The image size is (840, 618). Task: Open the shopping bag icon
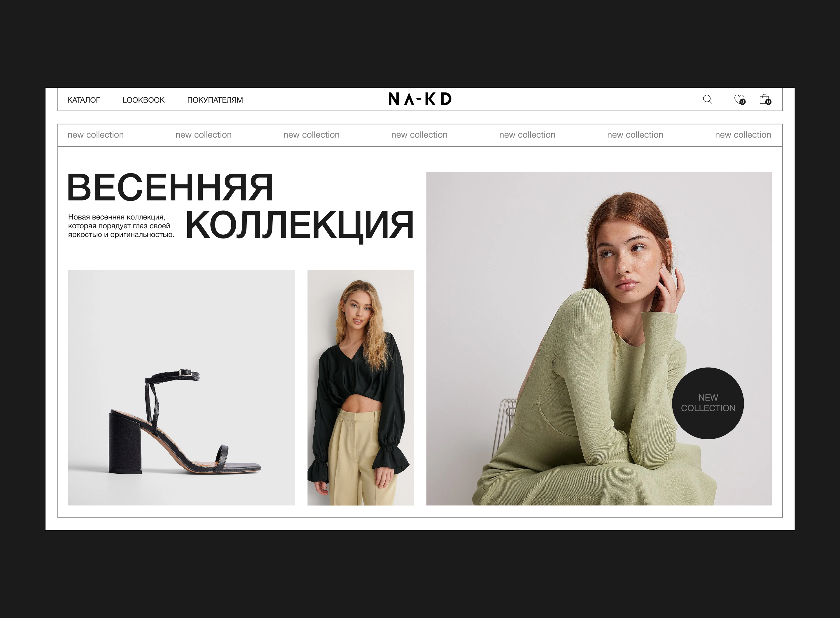coord(765,99)
